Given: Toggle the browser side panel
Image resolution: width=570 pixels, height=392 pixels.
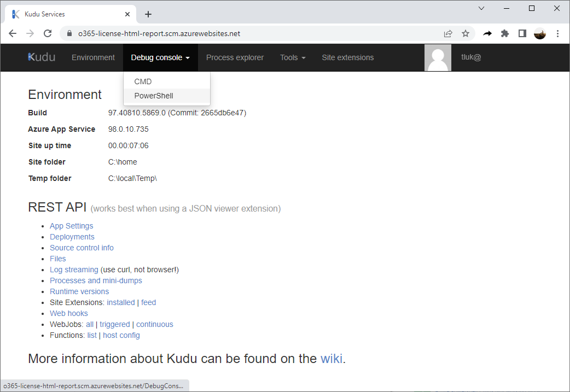Looking at the screenshot, I should coord(522,33).
